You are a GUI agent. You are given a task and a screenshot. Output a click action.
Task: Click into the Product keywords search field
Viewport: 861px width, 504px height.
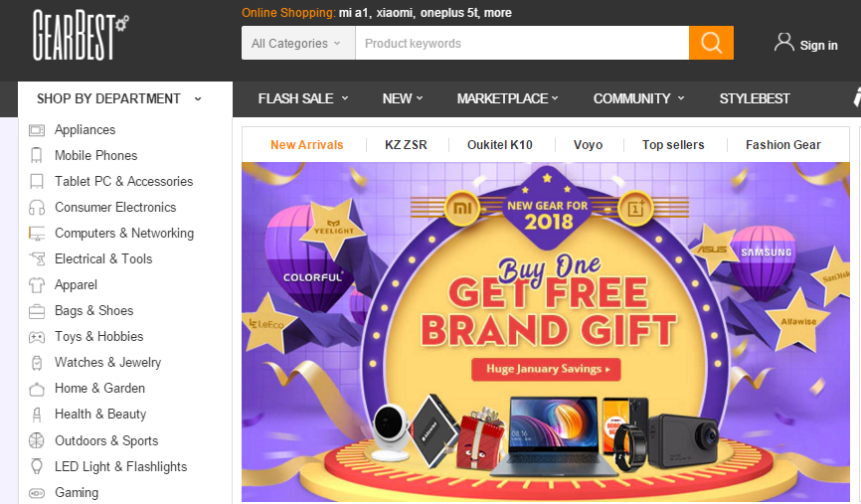click(x=522, y=43)
